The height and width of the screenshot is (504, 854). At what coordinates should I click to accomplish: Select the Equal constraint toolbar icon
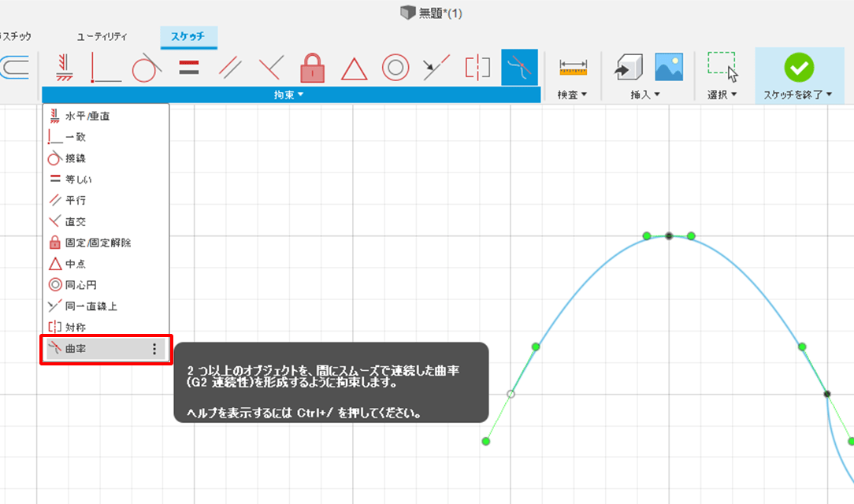click(188, 68)
